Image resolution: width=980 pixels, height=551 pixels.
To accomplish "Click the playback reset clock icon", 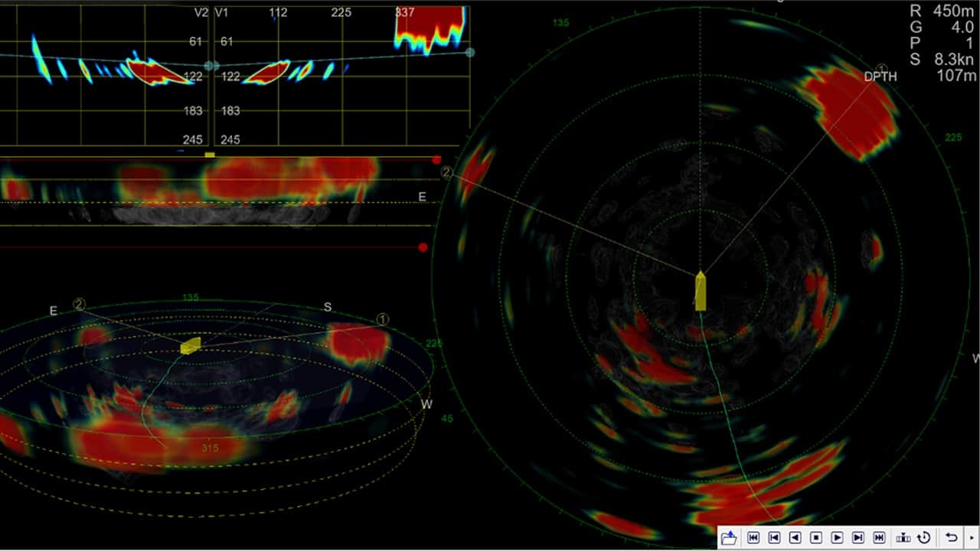I will (x=925, y=538).
